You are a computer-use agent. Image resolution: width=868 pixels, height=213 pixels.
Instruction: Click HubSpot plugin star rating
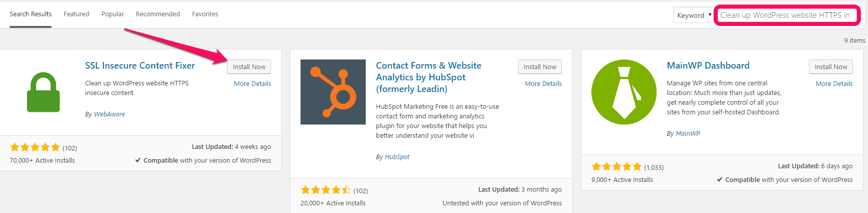click(326, 190)
